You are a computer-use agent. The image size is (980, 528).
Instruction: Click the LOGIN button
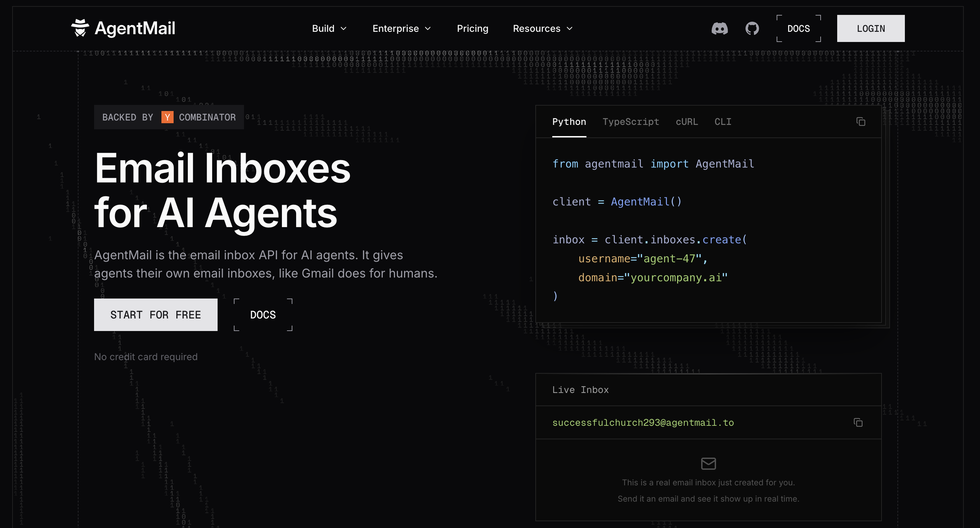[x=871, y=28]
